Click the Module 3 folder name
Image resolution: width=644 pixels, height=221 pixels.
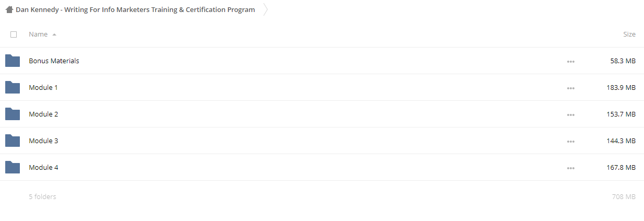(x=43, y=141)
